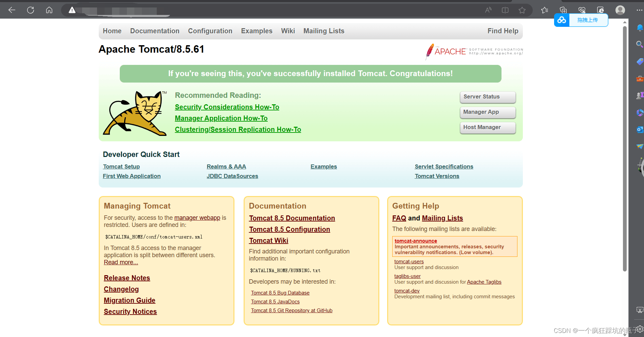Click the Baidu cloud drag-upload icon

pyautogui.click(x=562, y=20)
